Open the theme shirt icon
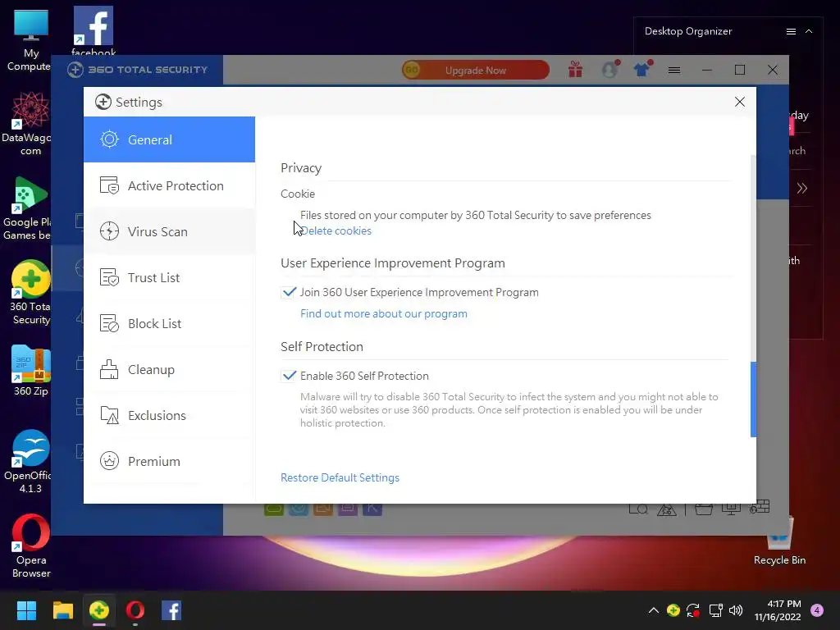The height and width of the screenshot is (630, 840). [x=641, y=70]
